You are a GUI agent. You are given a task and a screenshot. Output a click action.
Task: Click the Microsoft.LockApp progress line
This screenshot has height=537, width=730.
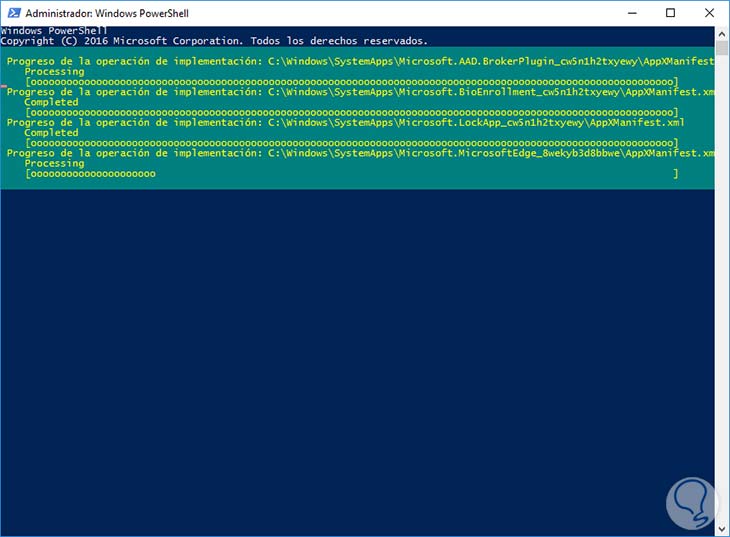[345, 122]
